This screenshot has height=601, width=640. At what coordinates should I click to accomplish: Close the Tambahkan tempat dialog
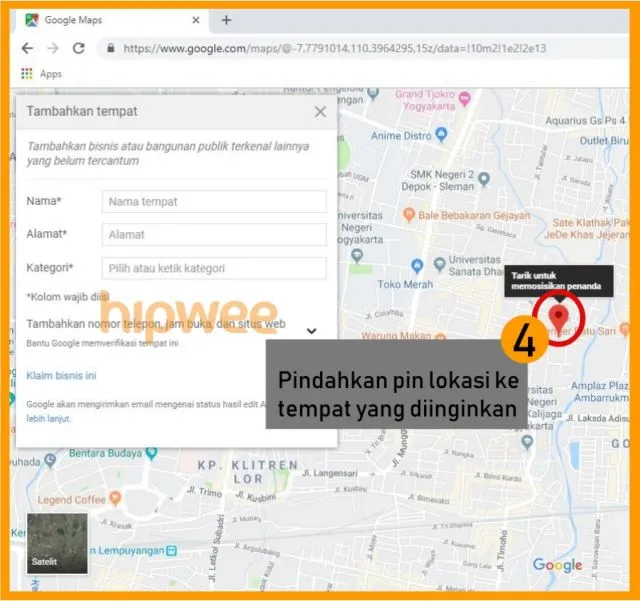tap(320, 111)
